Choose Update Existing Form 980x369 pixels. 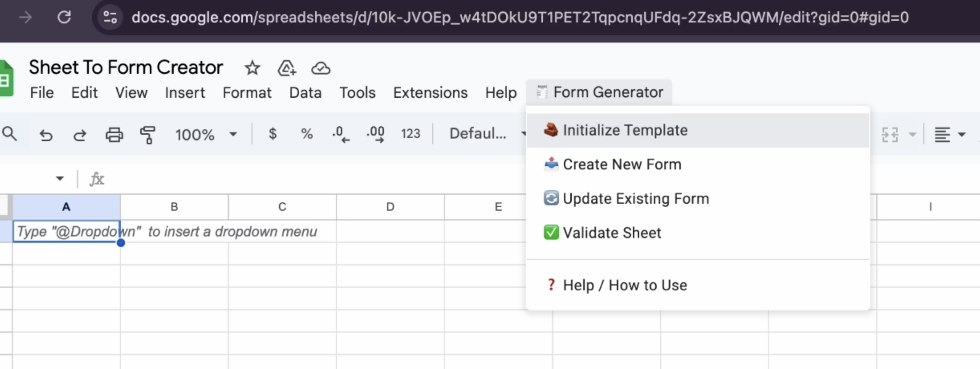click(698, 198)
